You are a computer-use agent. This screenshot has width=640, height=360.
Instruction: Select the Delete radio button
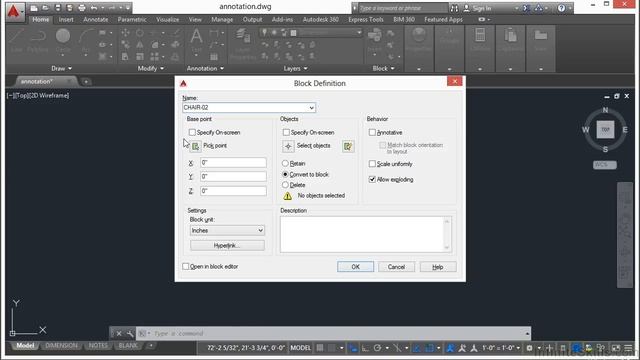[285, 185]
